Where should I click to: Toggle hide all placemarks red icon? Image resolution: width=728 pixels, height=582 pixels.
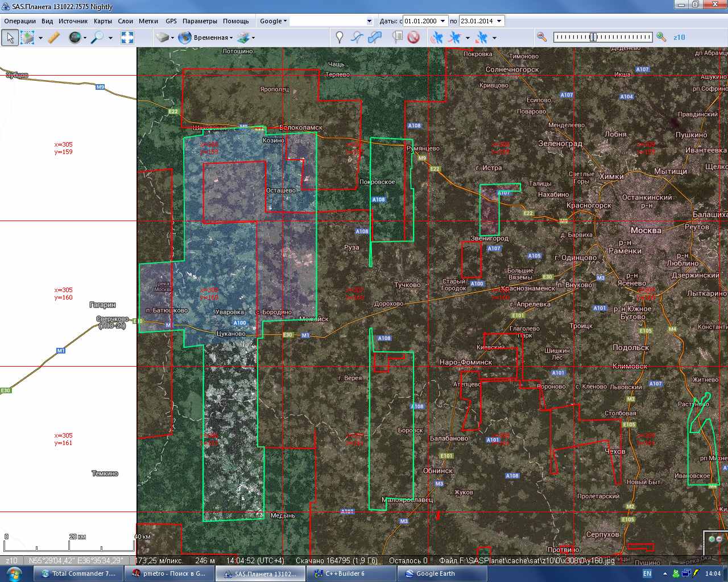click(x=413, y=38)
